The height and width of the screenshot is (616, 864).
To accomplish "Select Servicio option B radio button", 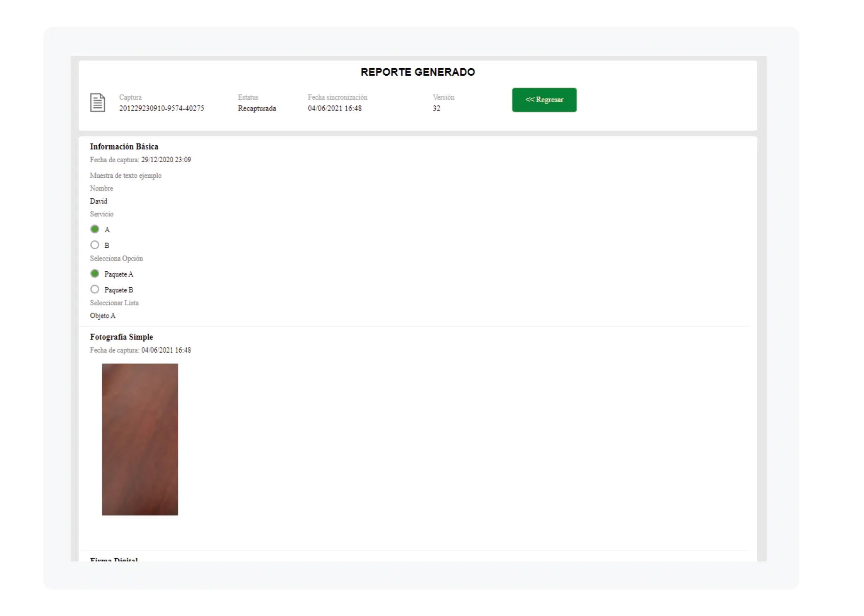I will (95, 245).
